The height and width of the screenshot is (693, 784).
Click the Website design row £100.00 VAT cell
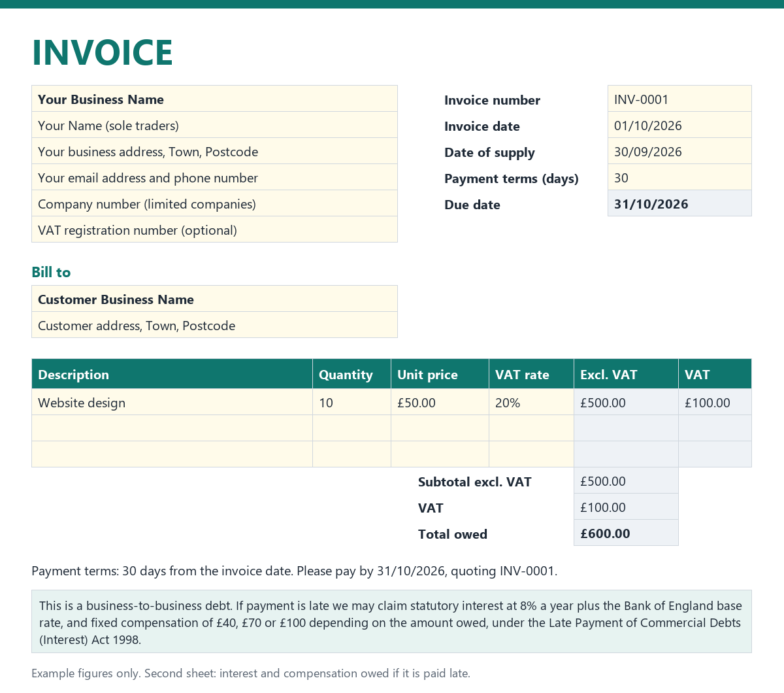point(715,402)
